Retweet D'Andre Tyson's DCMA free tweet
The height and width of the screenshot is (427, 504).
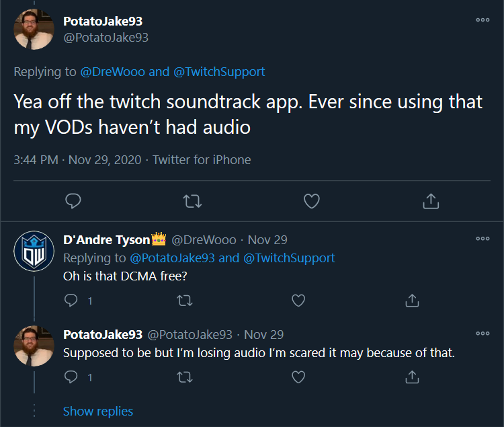(183, 301)
